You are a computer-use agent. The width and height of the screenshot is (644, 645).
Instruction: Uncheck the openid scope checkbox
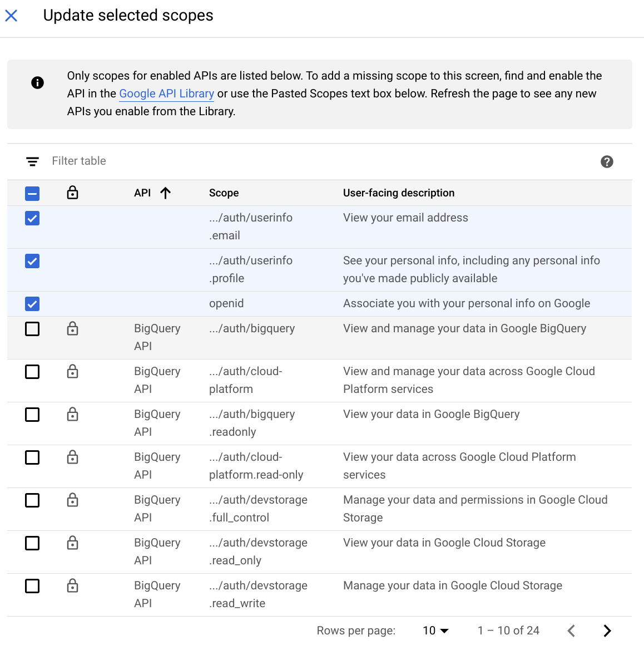pyautogui.click(x=32, y=304)
